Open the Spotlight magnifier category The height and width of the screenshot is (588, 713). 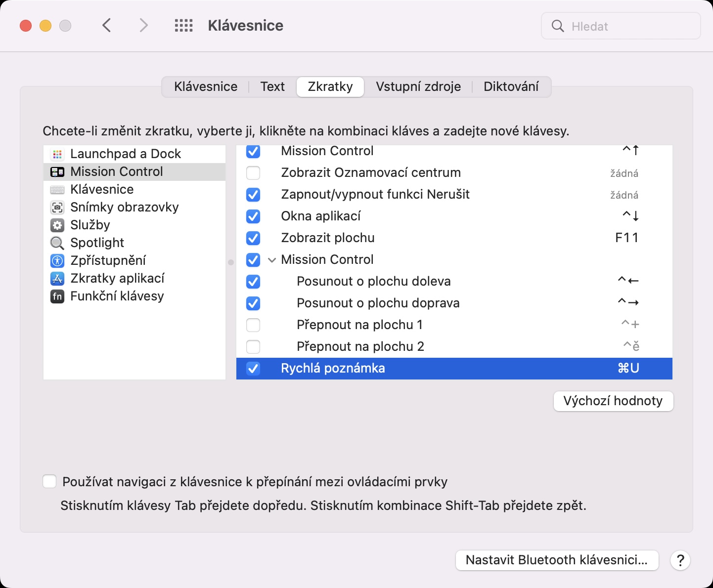coord(57,243)
